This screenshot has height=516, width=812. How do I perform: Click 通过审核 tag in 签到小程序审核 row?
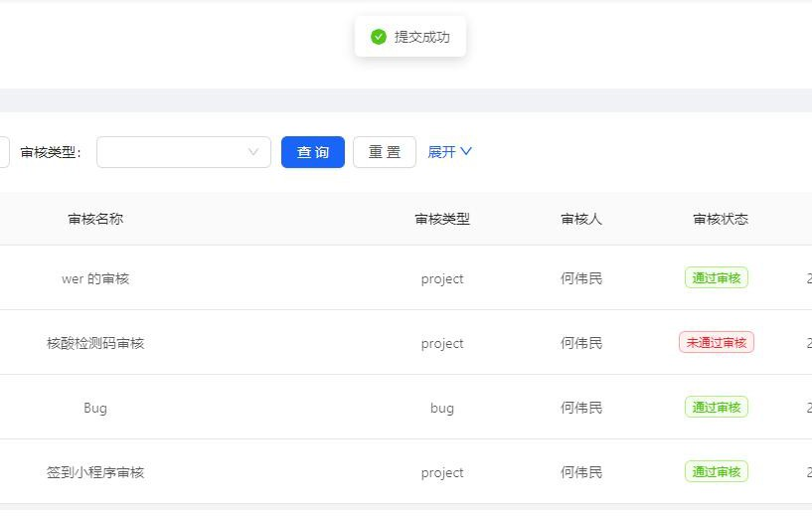[x=717, y=472]
